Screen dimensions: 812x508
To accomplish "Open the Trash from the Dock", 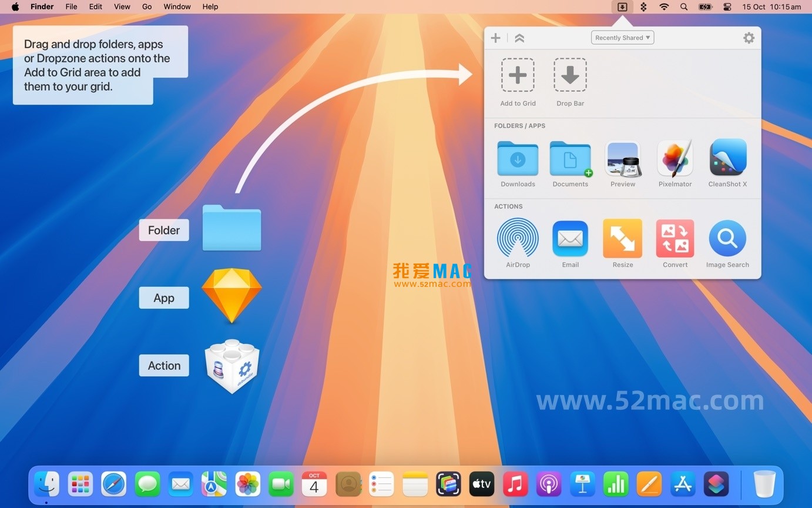I will [x=764, y=483].
